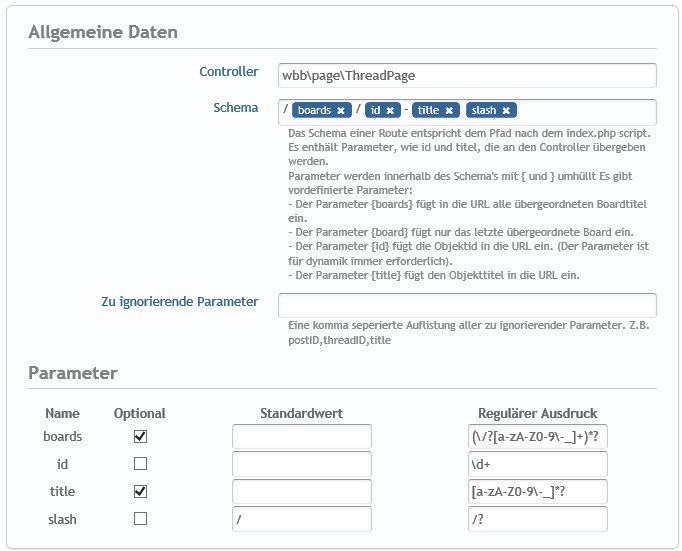Click the Standardwert field containing slash
Image resolution: width=682 pixels, height=551 pixels.
pos(301,519)
